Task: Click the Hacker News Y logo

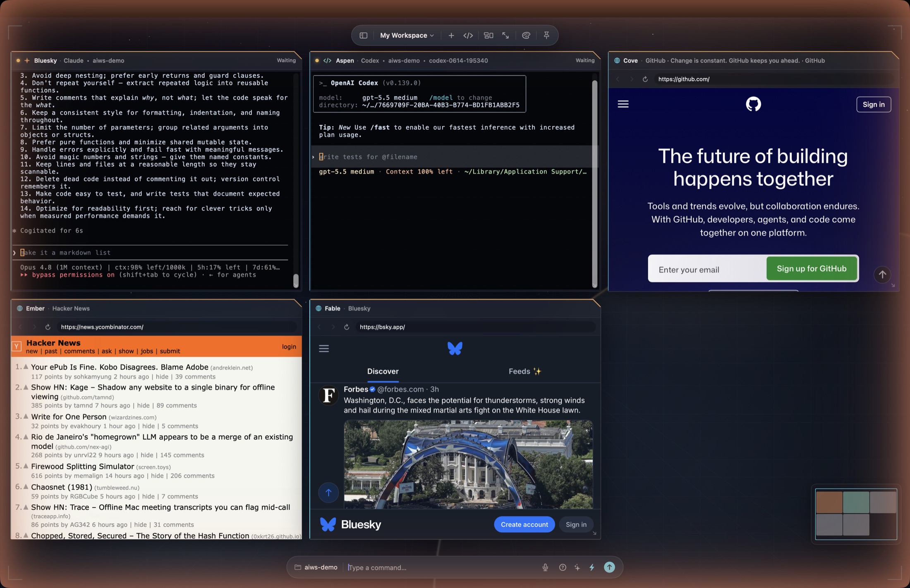Action: 17,346
